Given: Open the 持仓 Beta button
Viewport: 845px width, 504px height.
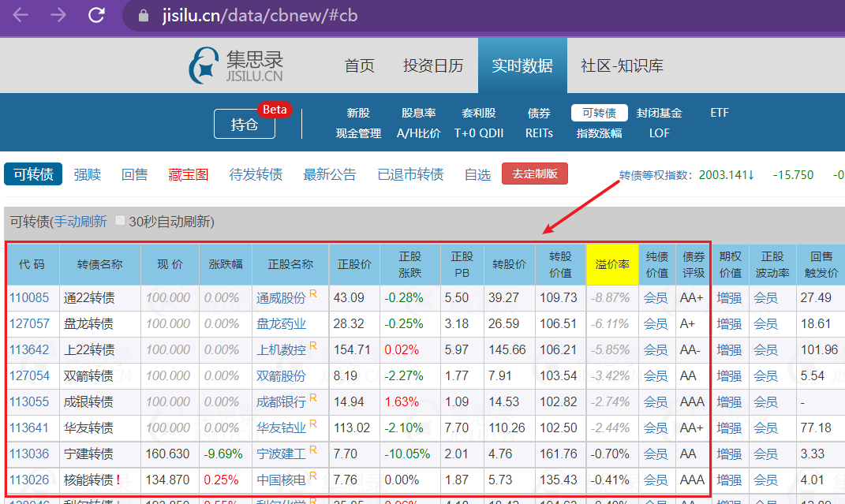Looking at the screenshot, I should click(245, 124).
